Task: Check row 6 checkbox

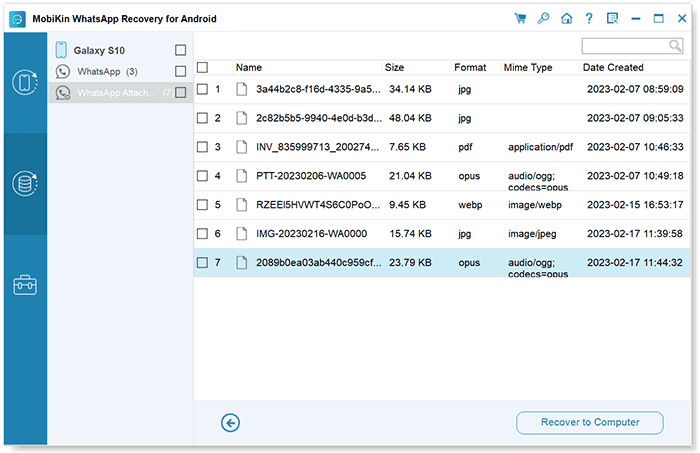Action: [202, 233]
